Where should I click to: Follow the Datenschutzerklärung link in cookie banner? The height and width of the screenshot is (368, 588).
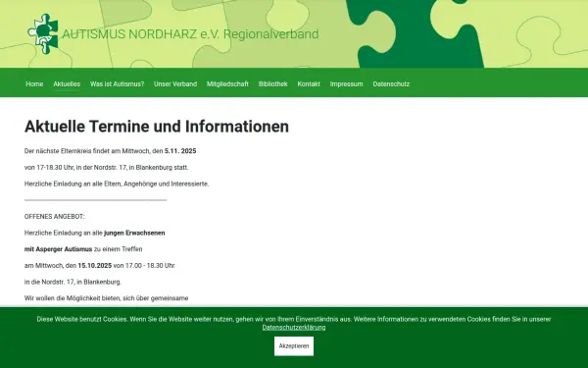tap(294, 328)
